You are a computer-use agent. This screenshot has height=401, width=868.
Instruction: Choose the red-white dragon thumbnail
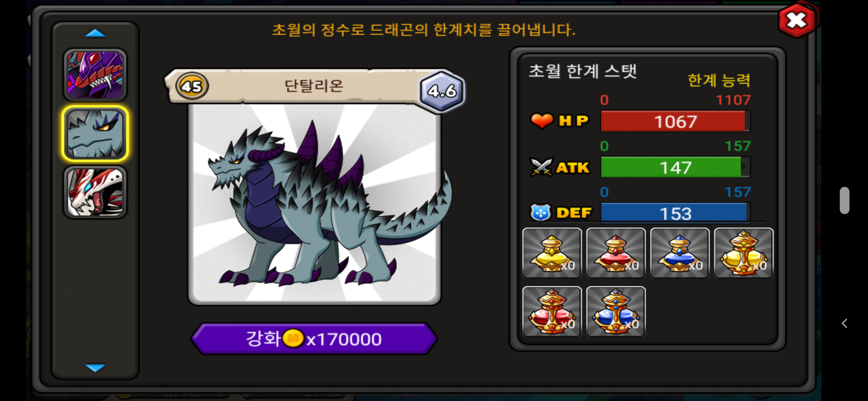[x=95, y=192]
